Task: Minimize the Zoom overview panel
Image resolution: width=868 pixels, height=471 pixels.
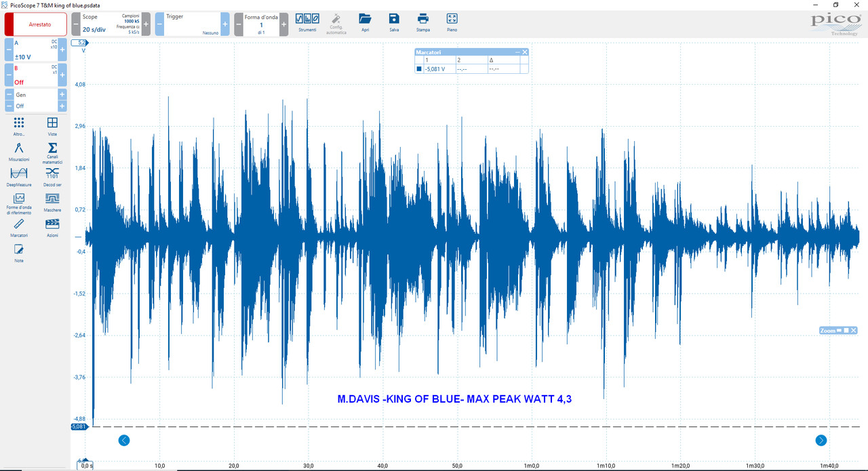Action: coord(839,330)
